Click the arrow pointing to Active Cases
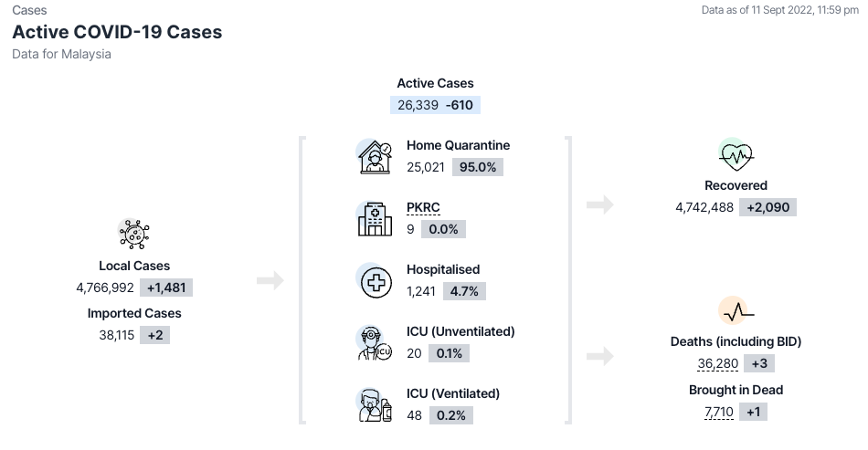The width and height of the screenshot is (868, 450). 270,280
